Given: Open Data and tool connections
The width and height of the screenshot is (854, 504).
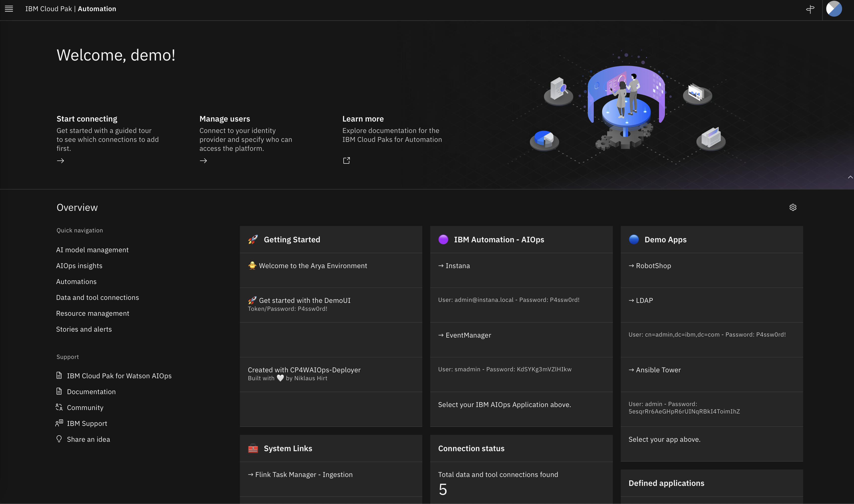Looking at the screenshot, I should pyautogui.click(x=98, y=297).
